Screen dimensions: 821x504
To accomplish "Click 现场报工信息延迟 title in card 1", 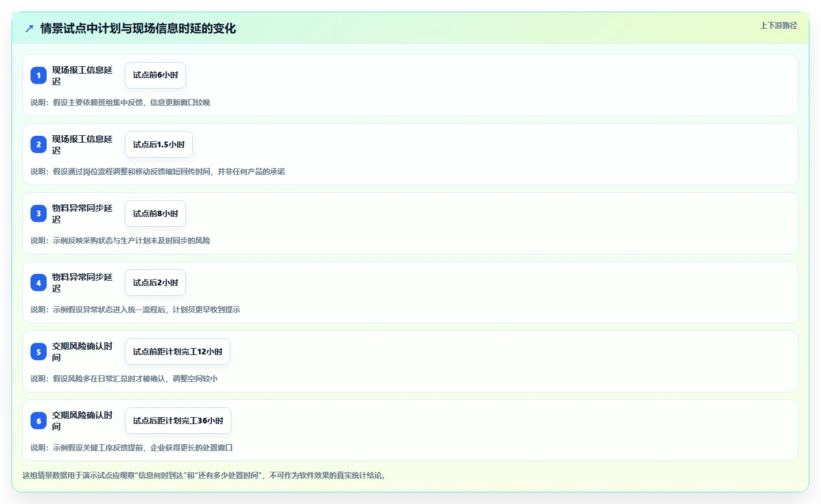I will pyautogui.click(x=82, y=75).
